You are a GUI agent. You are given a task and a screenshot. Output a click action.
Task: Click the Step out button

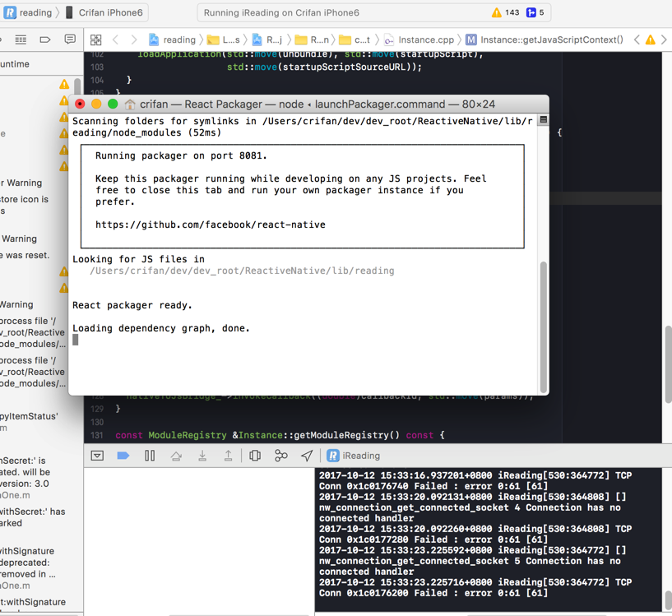click(229, 456)
